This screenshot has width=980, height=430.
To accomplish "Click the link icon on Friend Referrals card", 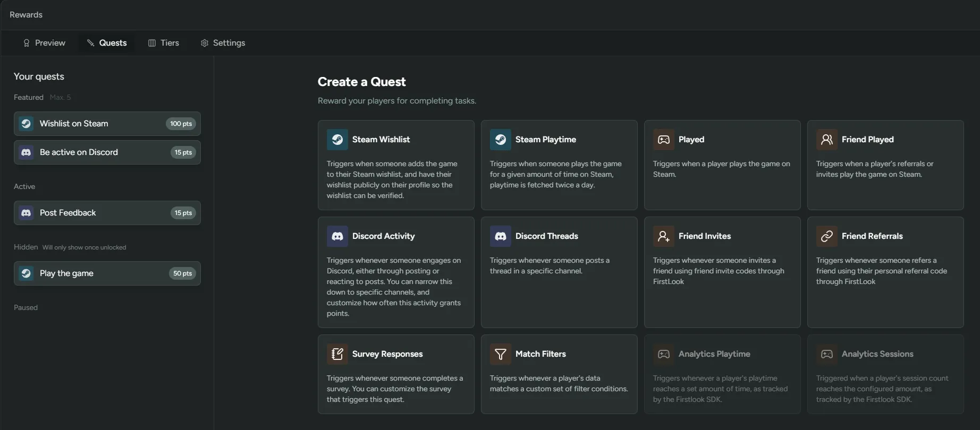I will (x=827, y=236).
